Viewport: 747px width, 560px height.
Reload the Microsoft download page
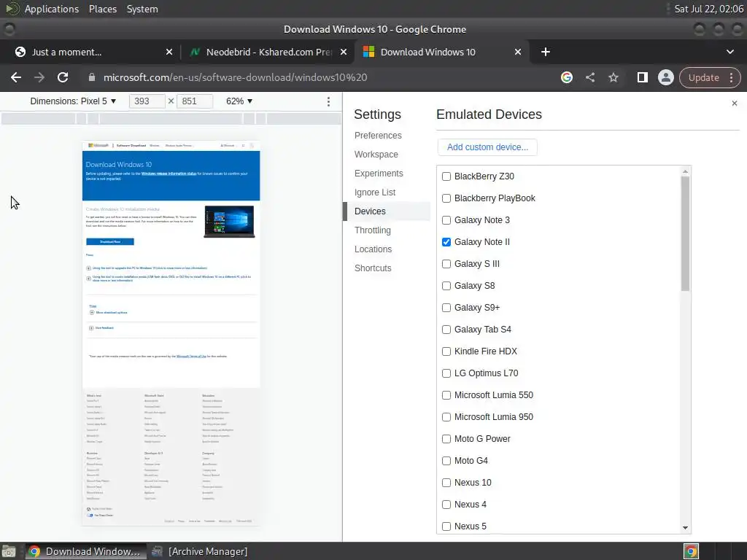[x=63, y=77]
